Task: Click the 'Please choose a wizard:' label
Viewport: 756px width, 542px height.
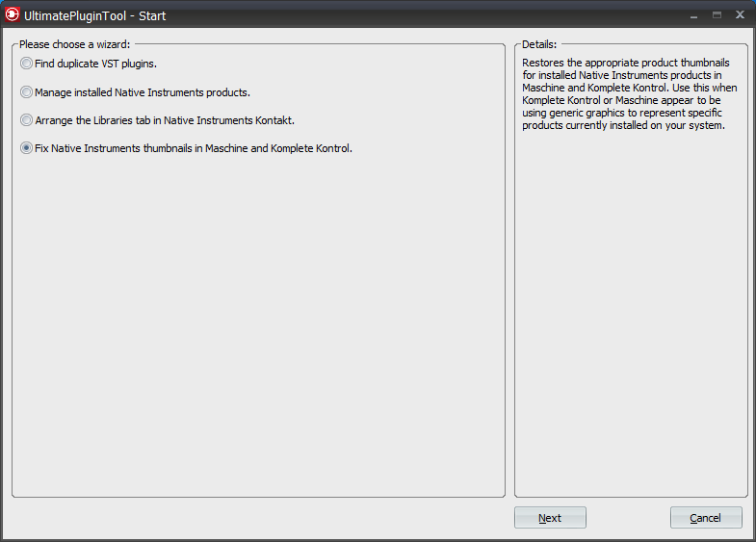Action: click(75, 44)
